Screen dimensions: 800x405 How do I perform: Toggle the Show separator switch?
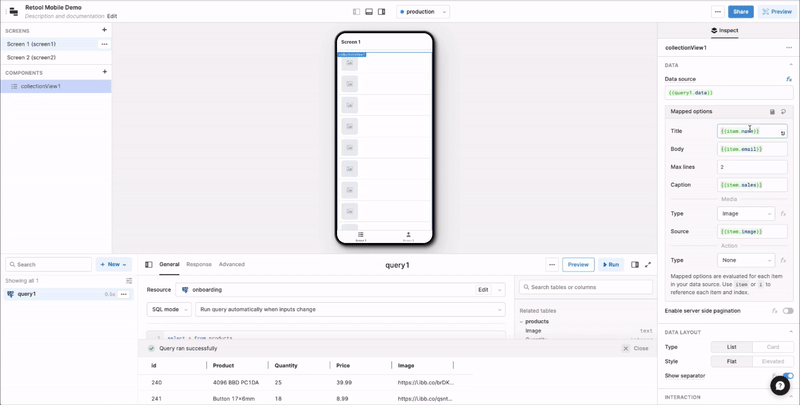point(788,376)
